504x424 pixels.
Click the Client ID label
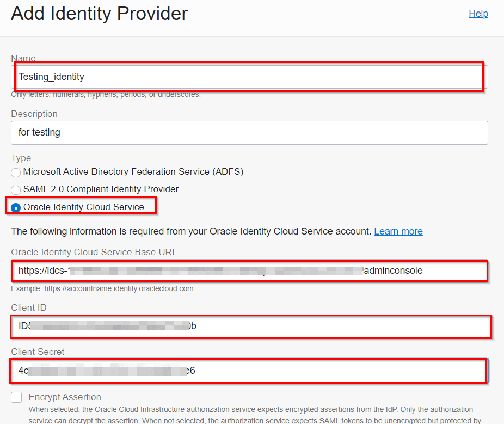(28, 308)
